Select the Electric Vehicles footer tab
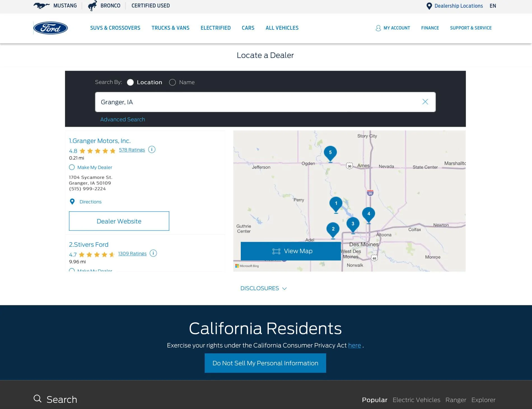 tap(416, 400)
